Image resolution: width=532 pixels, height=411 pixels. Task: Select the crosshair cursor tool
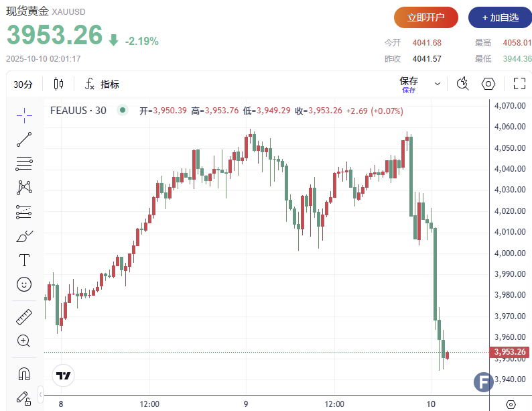point(24,115)
